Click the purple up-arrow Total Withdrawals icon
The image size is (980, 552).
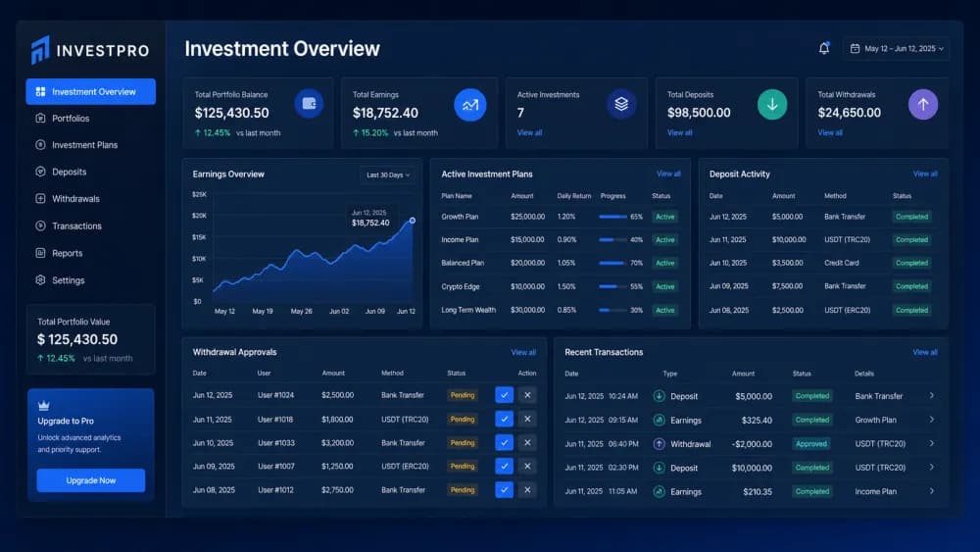pyautogui.click(x=923, y=104)
